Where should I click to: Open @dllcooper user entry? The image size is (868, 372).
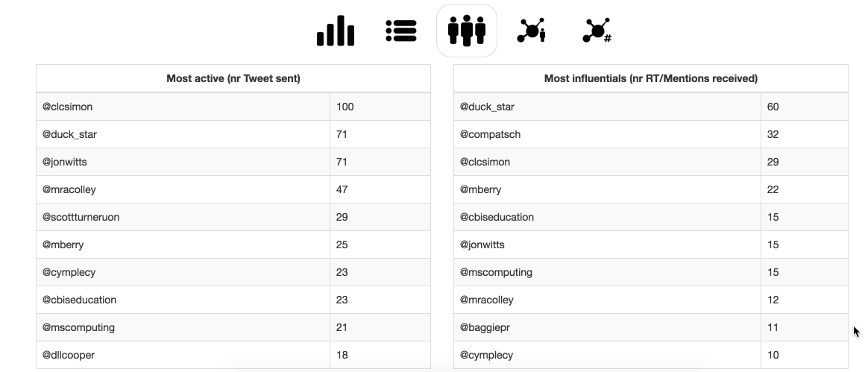coord(69,355)
